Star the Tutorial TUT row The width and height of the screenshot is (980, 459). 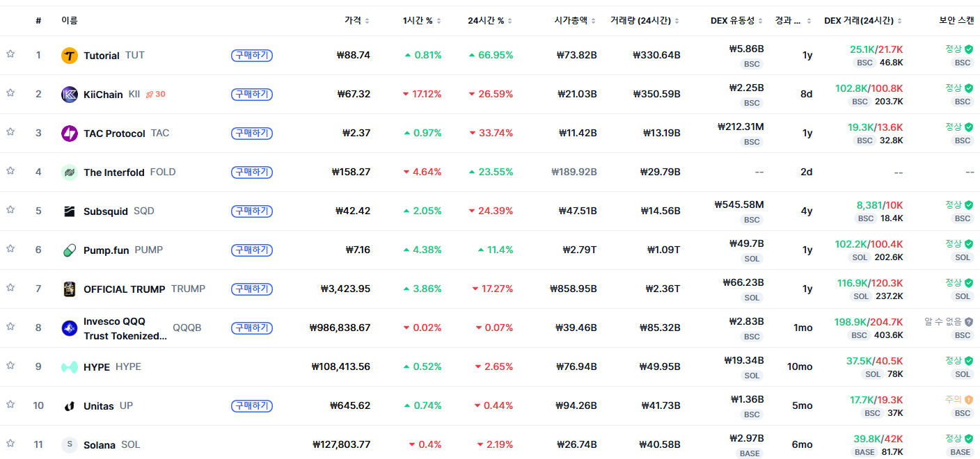point(10,54)
